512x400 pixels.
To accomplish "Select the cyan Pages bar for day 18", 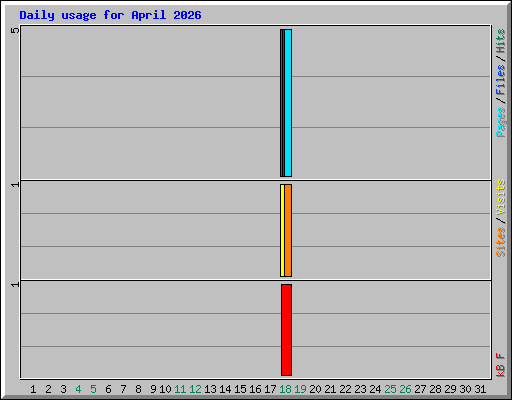I will tap(288, 103).
